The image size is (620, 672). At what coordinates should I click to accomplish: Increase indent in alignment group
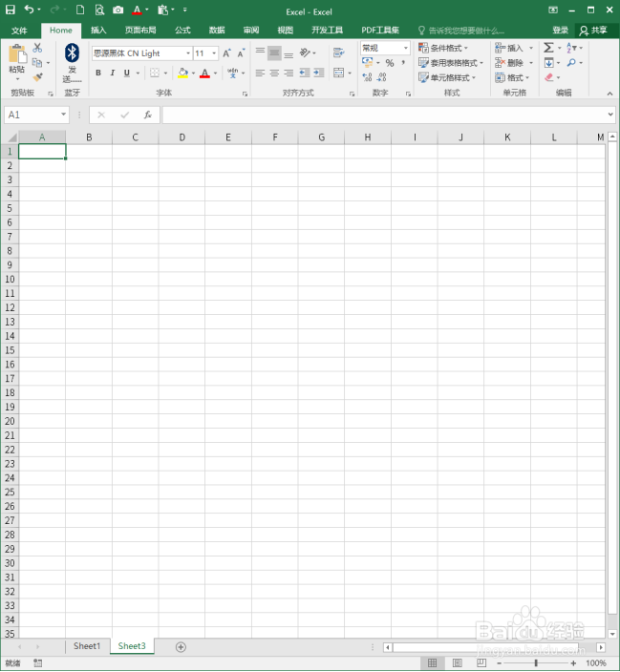pyautogui.click(x=319, y=73)
